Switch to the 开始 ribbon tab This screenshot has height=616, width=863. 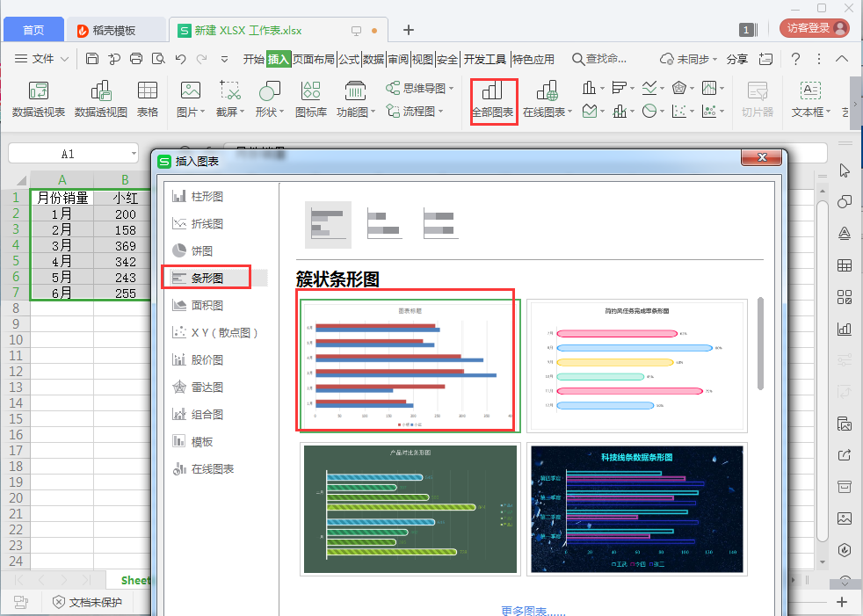[x=254, y=59]
